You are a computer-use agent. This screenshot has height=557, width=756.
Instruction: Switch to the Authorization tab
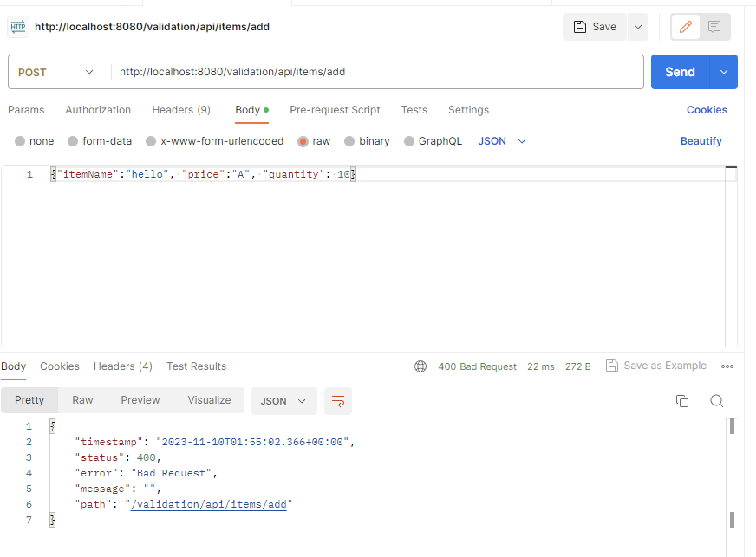tap(98, 110)
